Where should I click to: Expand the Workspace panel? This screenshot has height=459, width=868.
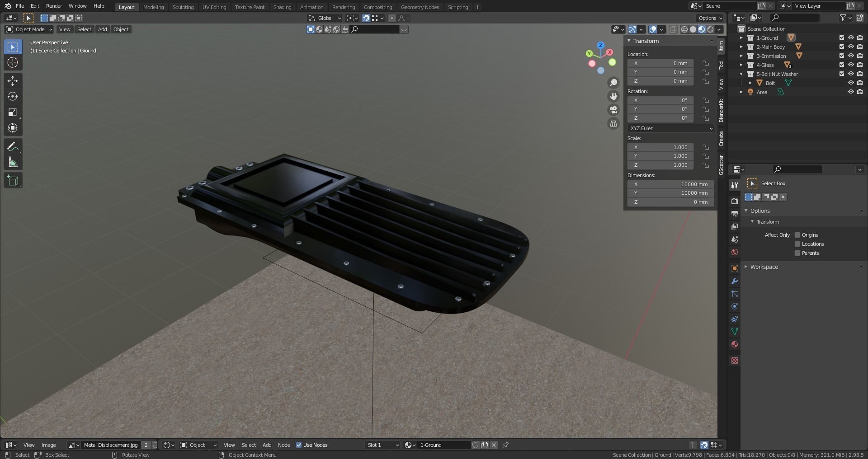pos(746,267)
